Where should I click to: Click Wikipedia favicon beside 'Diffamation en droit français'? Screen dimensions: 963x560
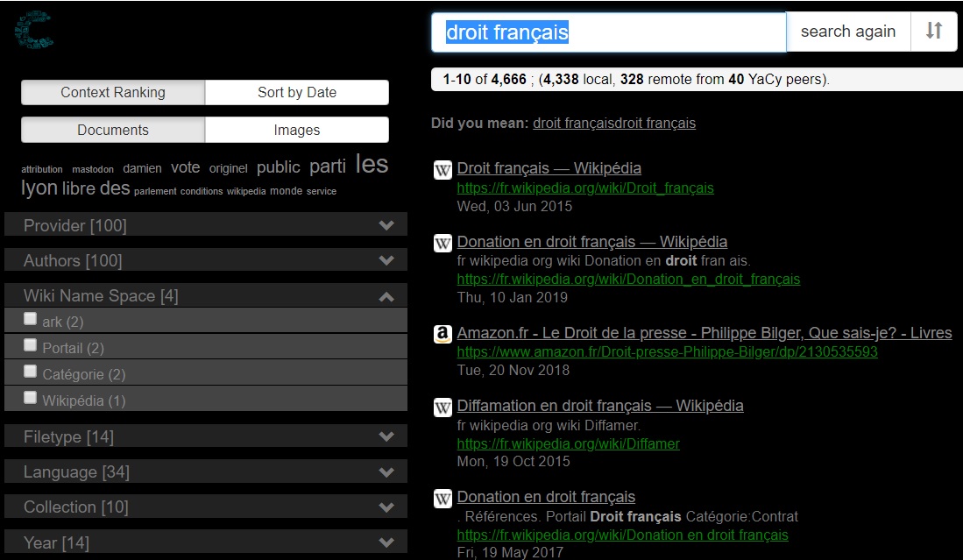click(x=443, y=408)
